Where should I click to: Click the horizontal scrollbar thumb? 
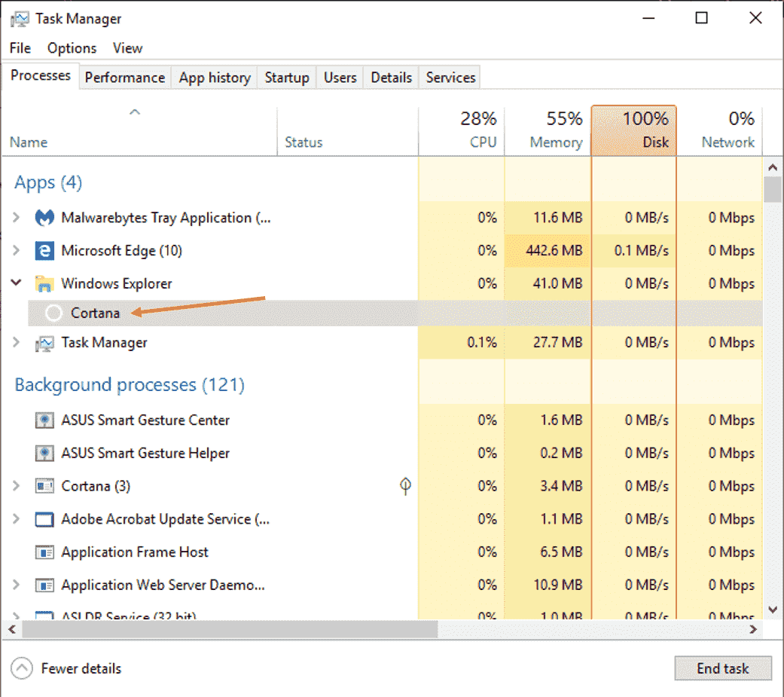[x=230, y=629]
